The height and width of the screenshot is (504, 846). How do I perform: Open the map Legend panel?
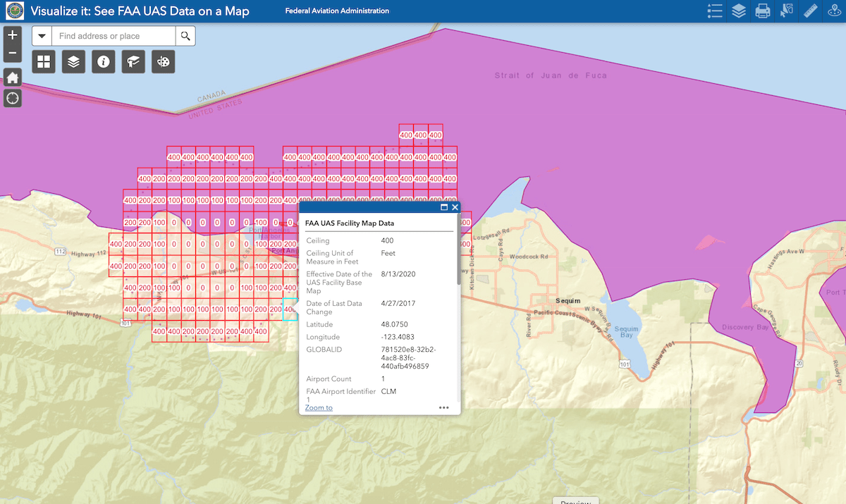pyautogui.click(x=714, y=11)
